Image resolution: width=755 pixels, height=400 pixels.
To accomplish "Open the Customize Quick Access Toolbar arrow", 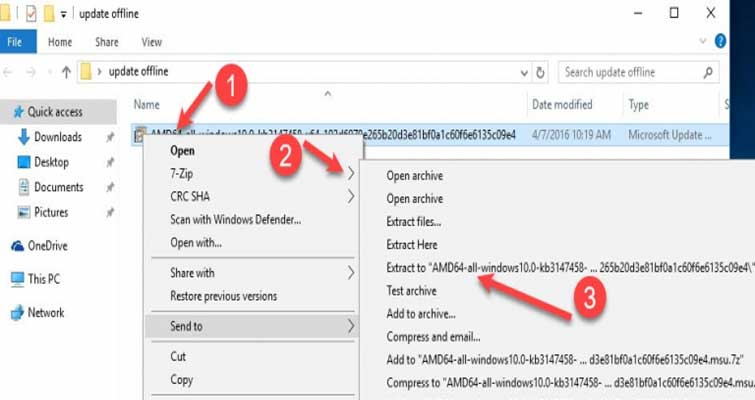I will tap(63, 15).
